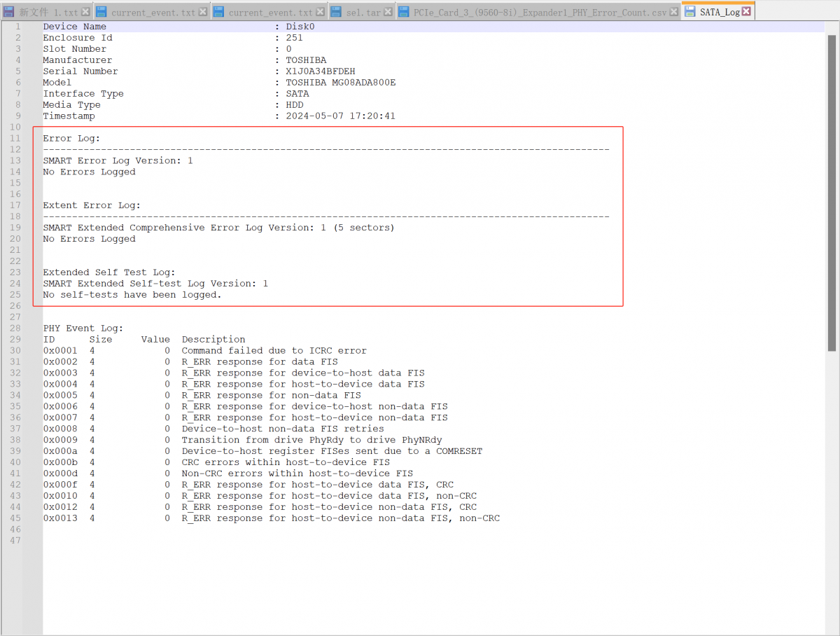Click the disk icon on sel.tar tab
The height and width of the screenshot is (636, 840).
click(336, 13)
